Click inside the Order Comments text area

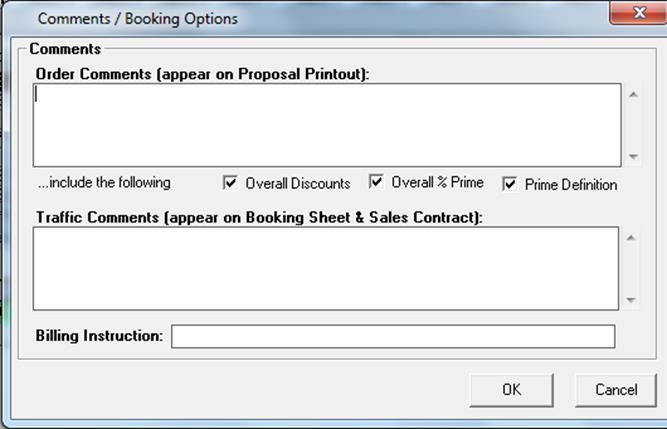click(x=325, y=124)
